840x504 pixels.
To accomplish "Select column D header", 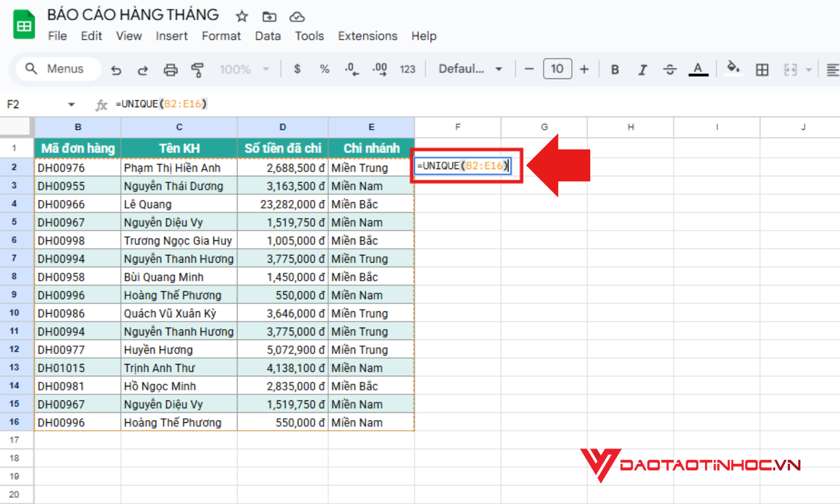I will pyautogui.click(x=283, y=127).
